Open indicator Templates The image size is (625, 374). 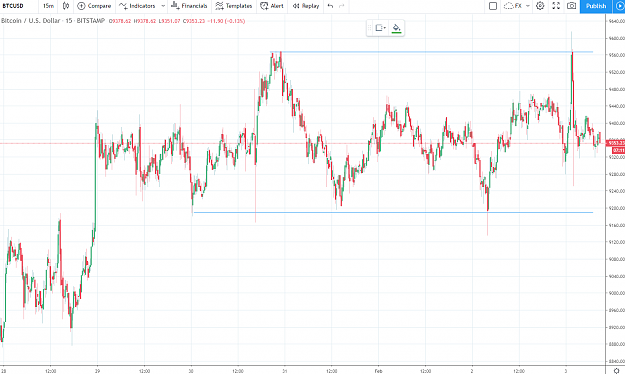click(234, 6)
